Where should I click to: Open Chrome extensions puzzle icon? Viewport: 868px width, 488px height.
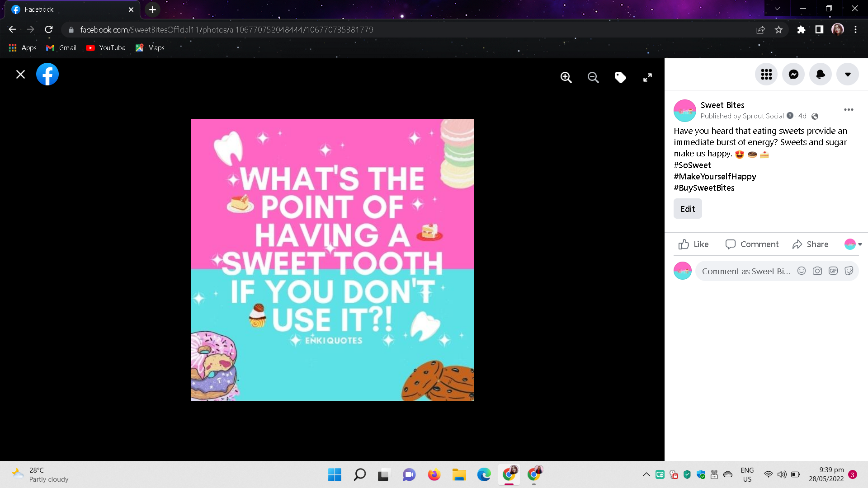(x=801, y=30)
